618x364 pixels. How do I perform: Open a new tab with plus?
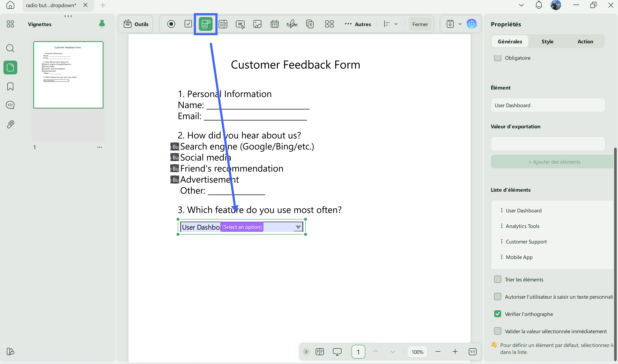tap(103, 5)
